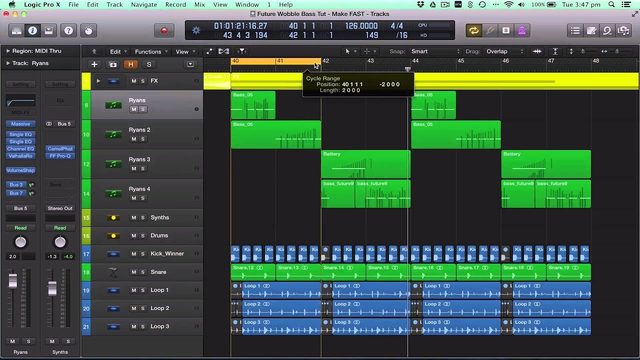Viewport: 640px width, 360px height.
Task: Click duplicate track button
Action: point(113,64)
